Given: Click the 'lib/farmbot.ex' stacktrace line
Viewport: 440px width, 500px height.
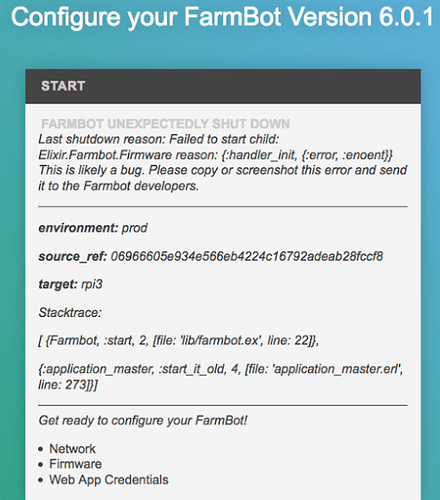Looking at the screenshot, I should (x=179, y=340).
